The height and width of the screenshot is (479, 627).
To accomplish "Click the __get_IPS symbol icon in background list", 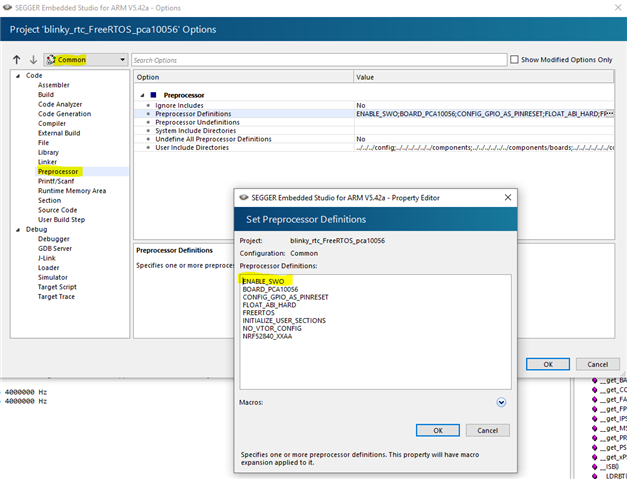I will 594,419.
